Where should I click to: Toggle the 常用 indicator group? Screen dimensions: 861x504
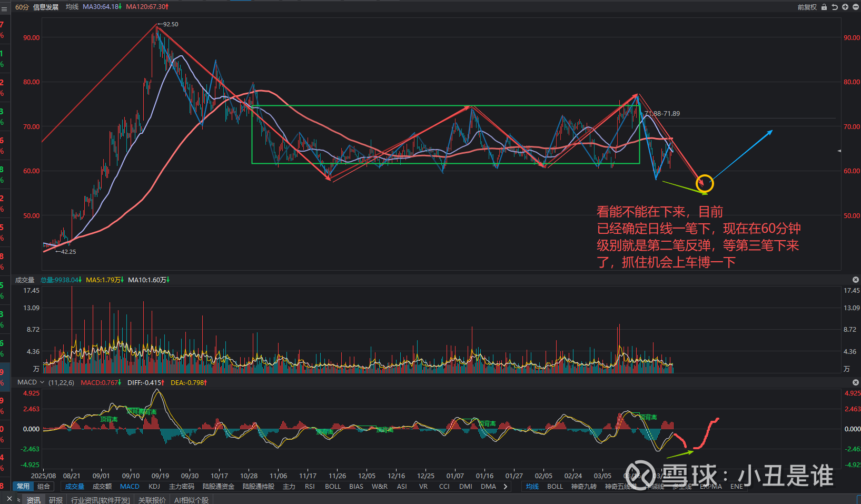(x=23, y=487)
